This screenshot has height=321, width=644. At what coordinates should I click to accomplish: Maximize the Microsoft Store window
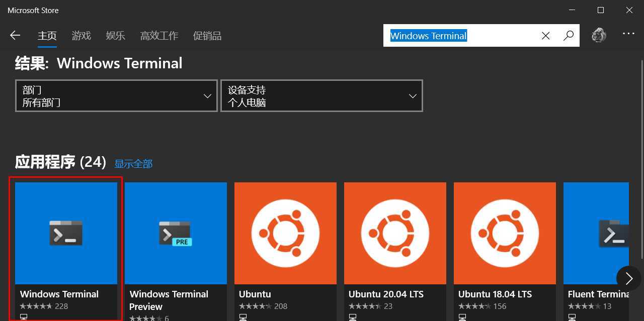[x=601, y=10]
